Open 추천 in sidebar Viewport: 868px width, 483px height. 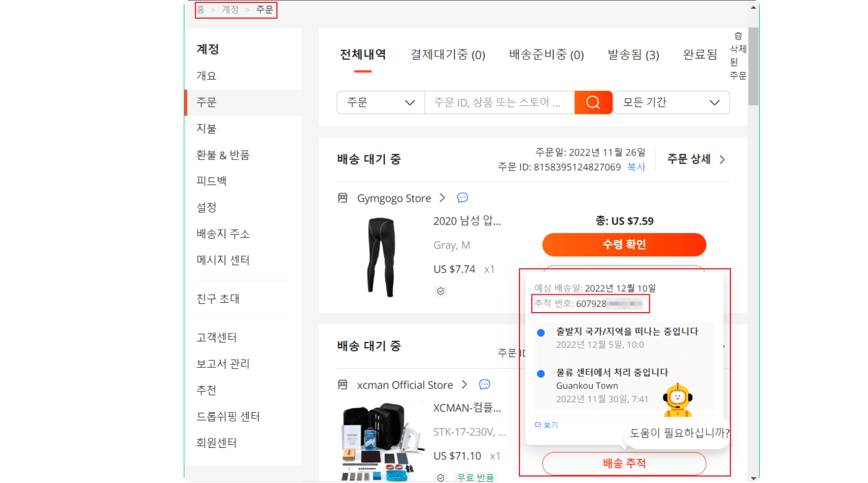(x=206, y=390)
